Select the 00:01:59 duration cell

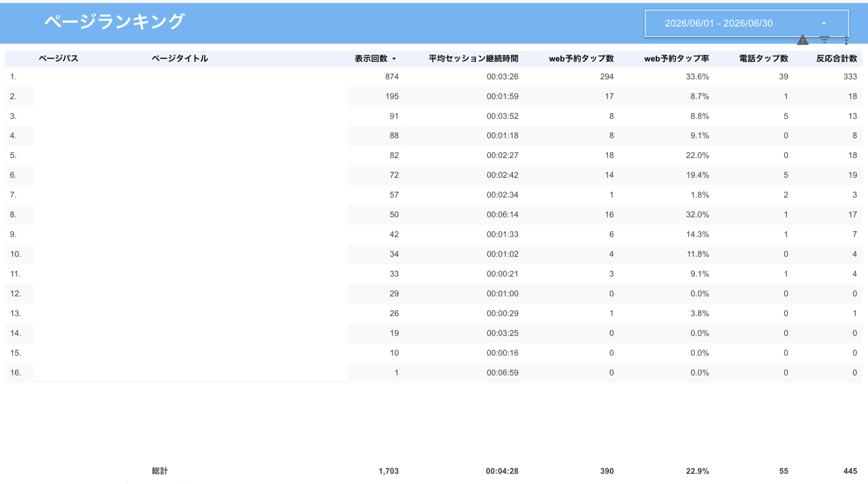tap(502, 96)
